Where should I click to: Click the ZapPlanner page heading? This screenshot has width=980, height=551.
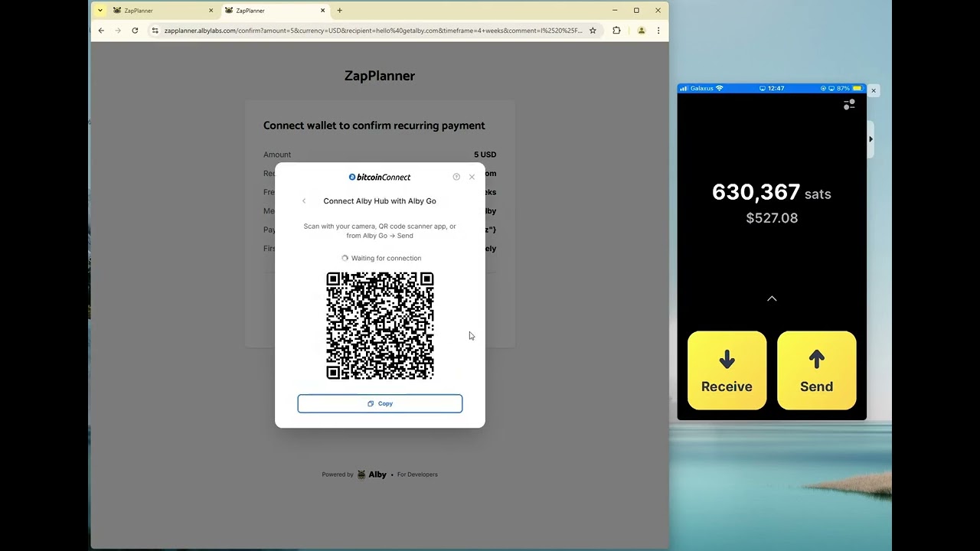pyautogui.click(x=380, y=76)
